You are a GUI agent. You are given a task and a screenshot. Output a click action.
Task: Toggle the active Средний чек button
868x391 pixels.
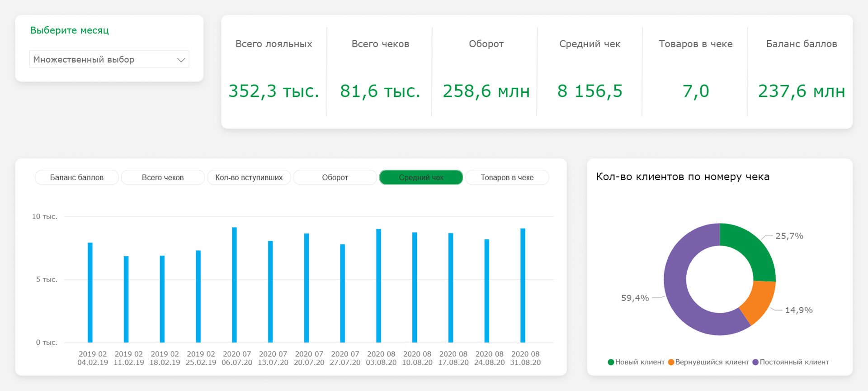421,177
